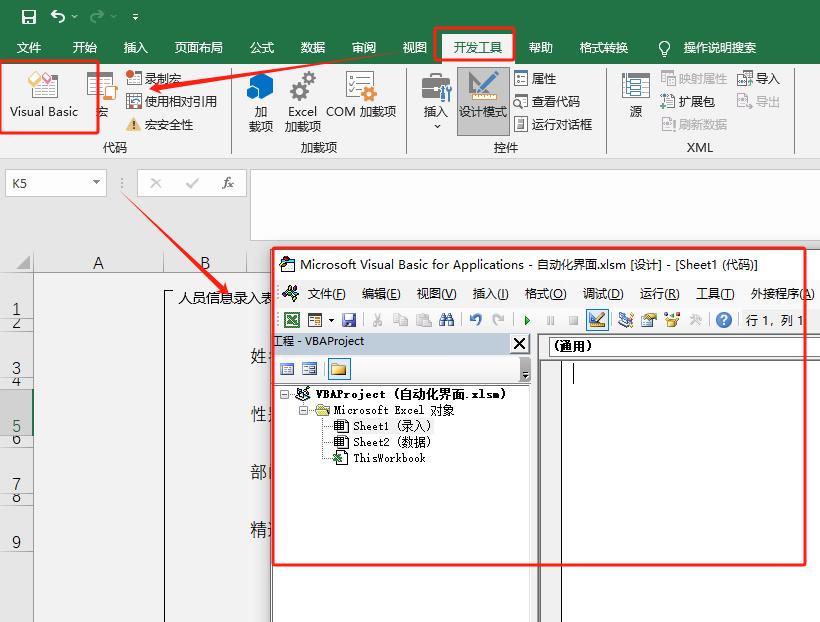Viewport: 820px width, 622px height.
Task: Toggle design mode icon in VBA toolbar
Action: (597, 320)
